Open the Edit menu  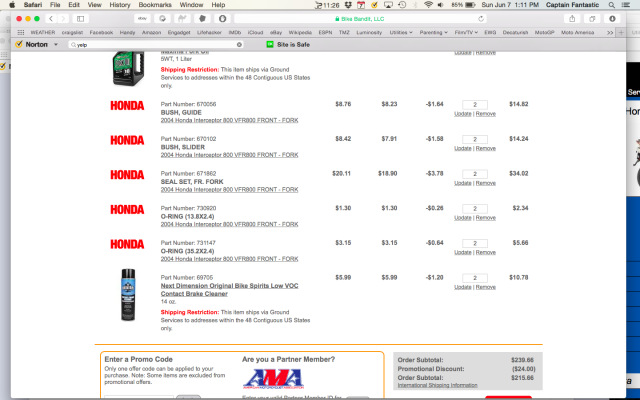coord(74,5)
